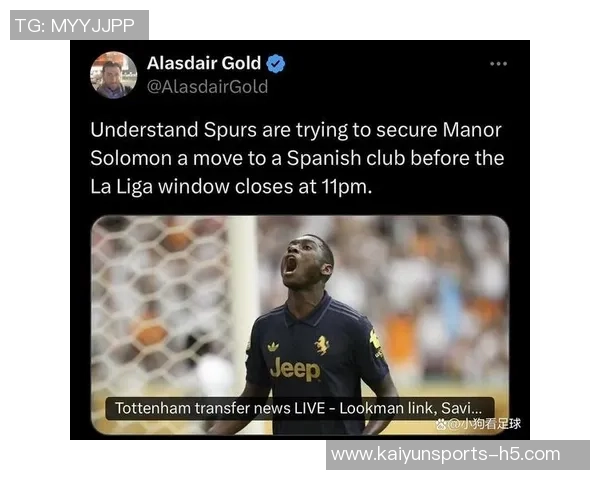Click the blue verified badge
The height and width of the screenshot is (480, 600).
(x=276, y=64)
